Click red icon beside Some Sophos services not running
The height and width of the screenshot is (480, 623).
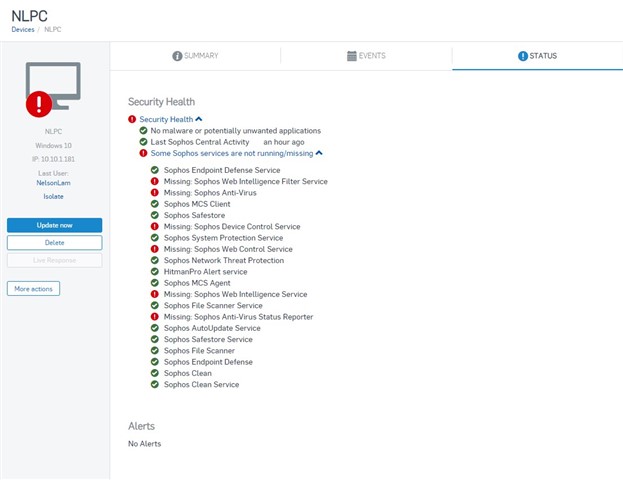coord(143,153)
